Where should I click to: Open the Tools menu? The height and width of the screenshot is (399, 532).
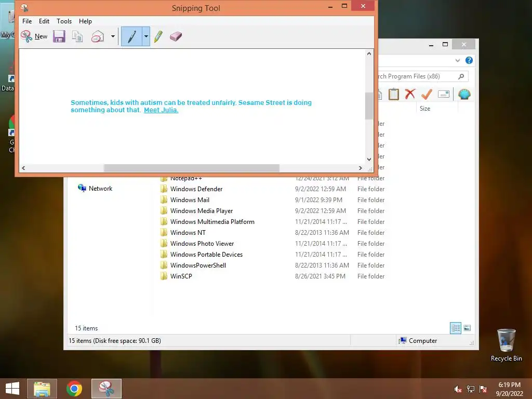coord(64,21)
